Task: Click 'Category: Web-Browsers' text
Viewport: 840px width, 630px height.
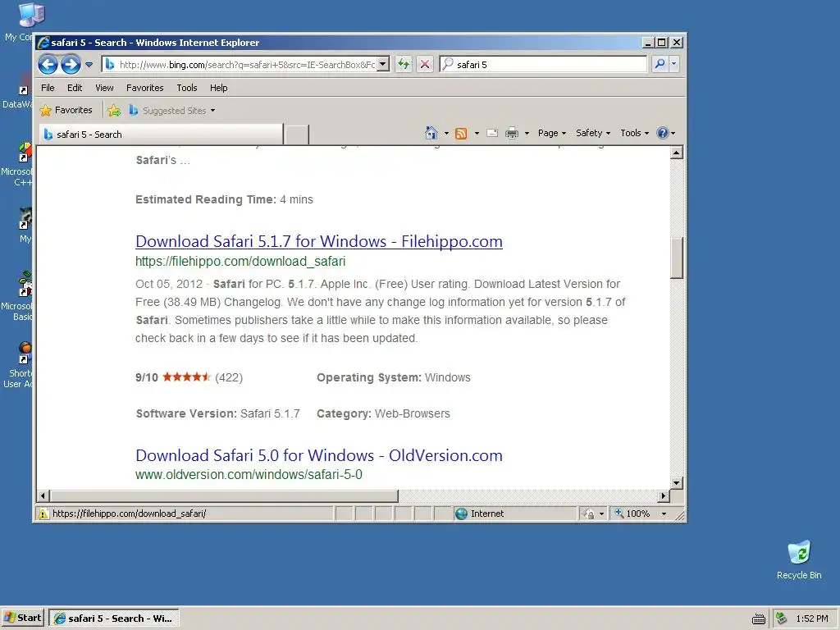Action: click(x=383, y=413)
